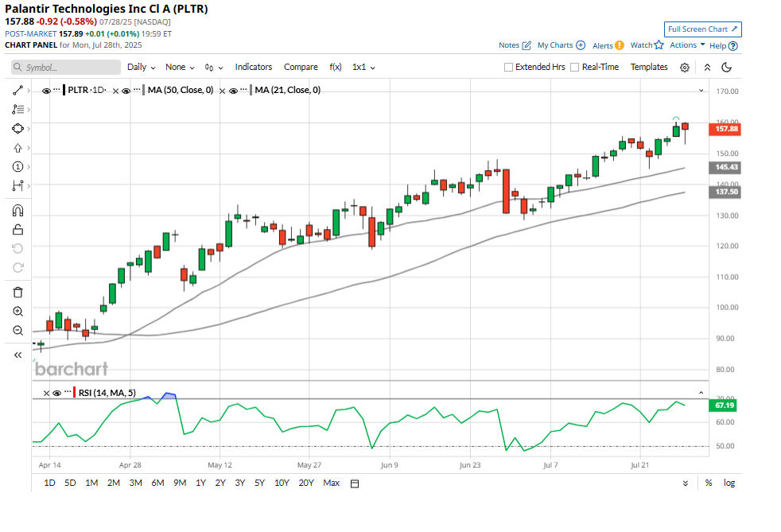781x532 pixels.
Task: Select the Max time range
Action: 331,483
